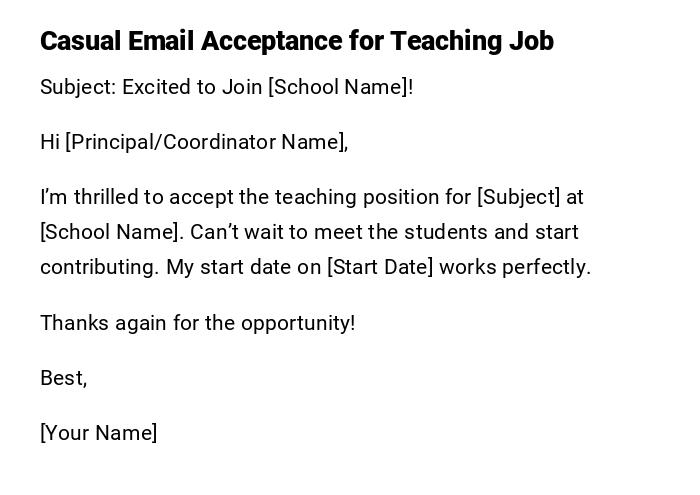Click the word "Excited" in subject line

coord(156,87)
